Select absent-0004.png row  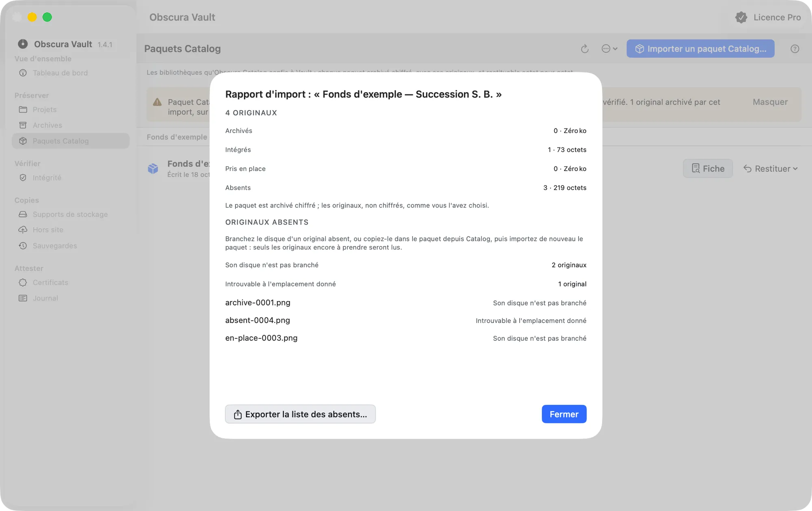pyautogui.click(x=406, y=320)
